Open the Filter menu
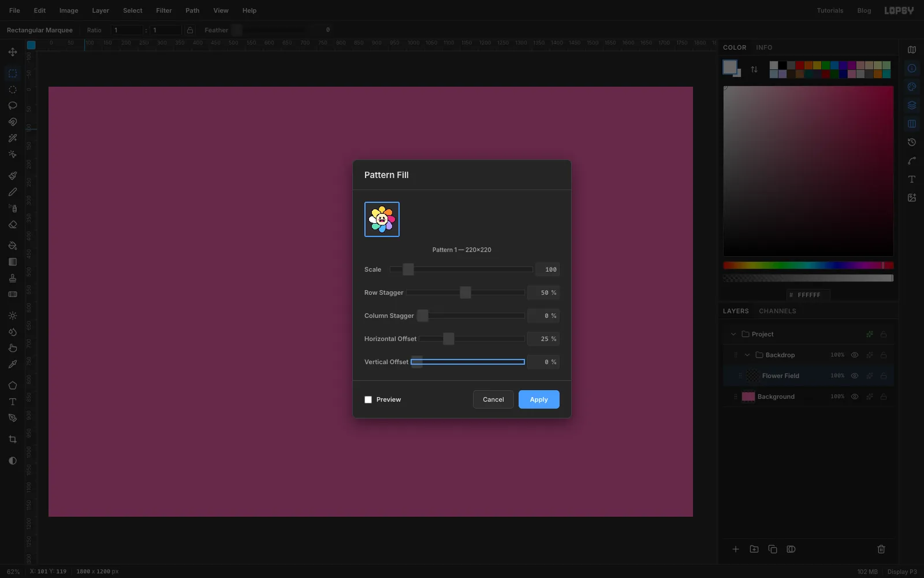Screen dimensions: 924x578 tap(164, 10)
